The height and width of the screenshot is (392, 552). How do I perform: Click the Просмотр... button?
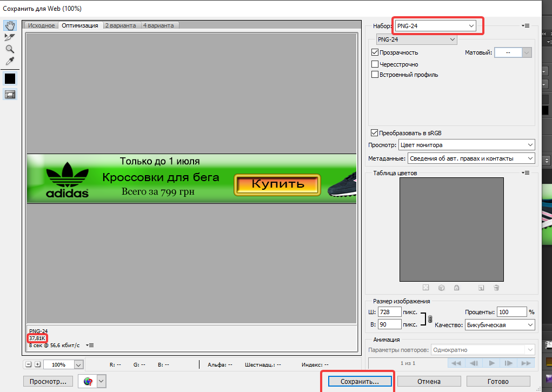(x=48, y=381)
